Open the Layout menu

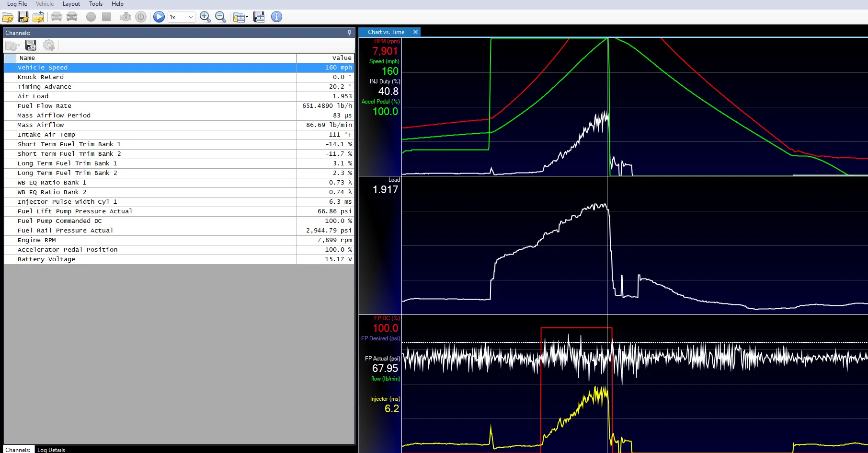pyautogui.click(x=71, y=4)
